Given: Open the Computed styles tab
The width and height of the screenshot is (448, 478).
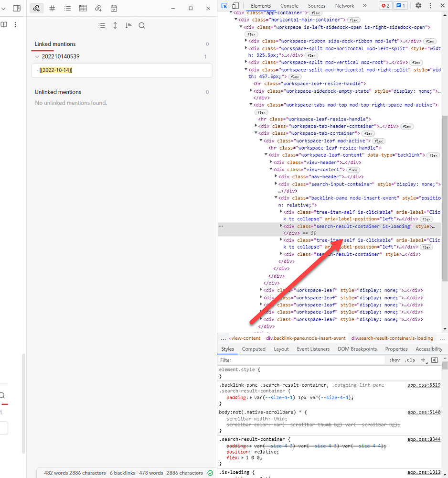Looking at the screenshot, I should 254,349.
